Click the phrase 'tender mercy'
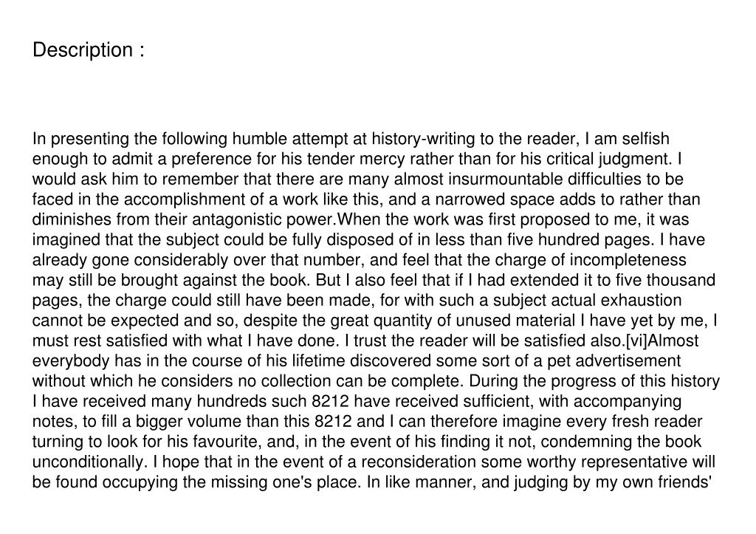This screenshot has height=534, width=756. click(x=356, y=160)
